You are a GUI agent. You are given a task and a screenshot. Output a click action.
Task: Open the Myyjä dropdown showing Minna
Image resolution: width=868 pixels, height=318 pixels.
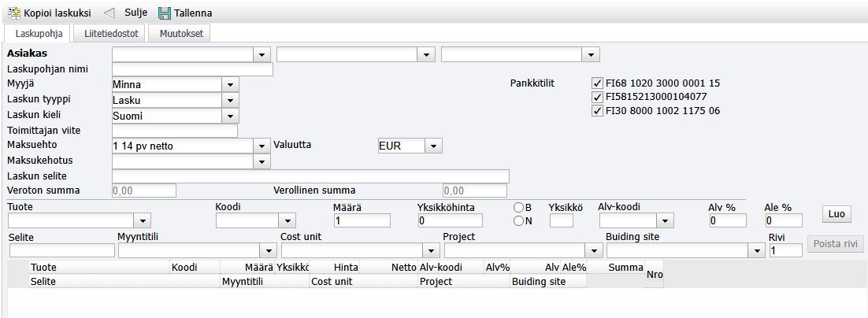click(x=230, y=85)
